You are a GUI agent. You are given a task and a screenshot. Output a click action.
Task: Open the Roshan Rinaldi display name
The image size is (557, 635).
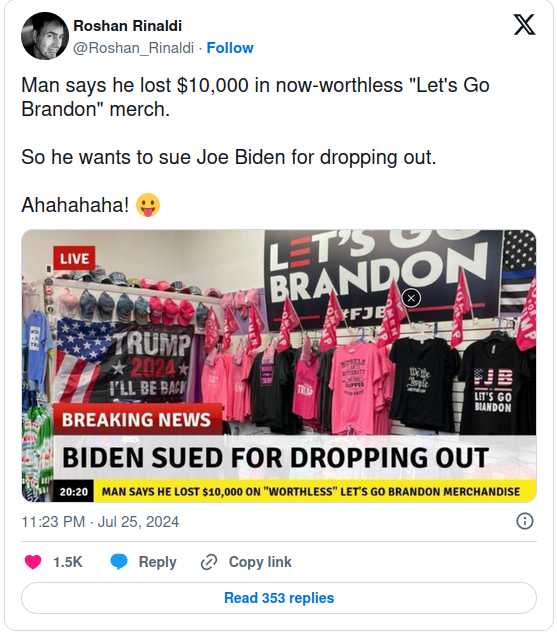tap(128, 26)
